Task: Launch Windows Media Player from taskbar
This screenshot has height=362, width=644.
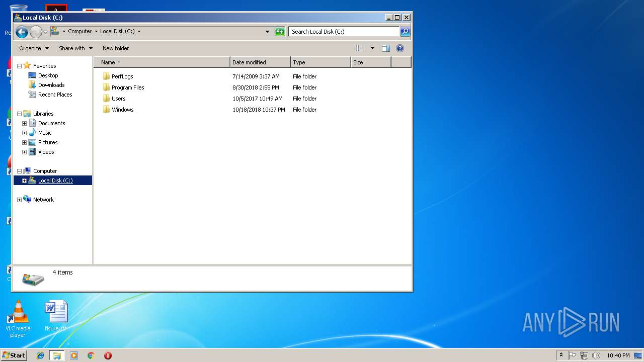Action: 74,355
